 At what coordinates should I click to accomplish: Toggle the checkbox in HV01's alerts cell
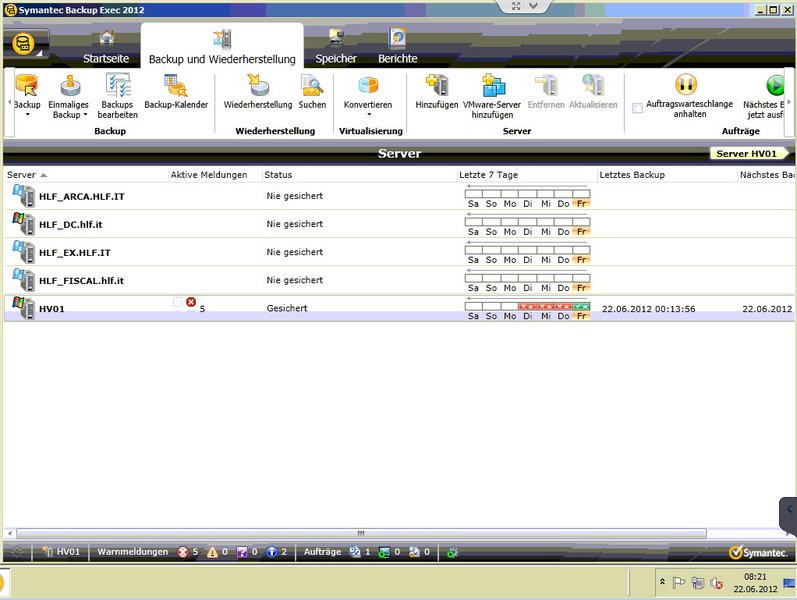click(x=177, y=302)
